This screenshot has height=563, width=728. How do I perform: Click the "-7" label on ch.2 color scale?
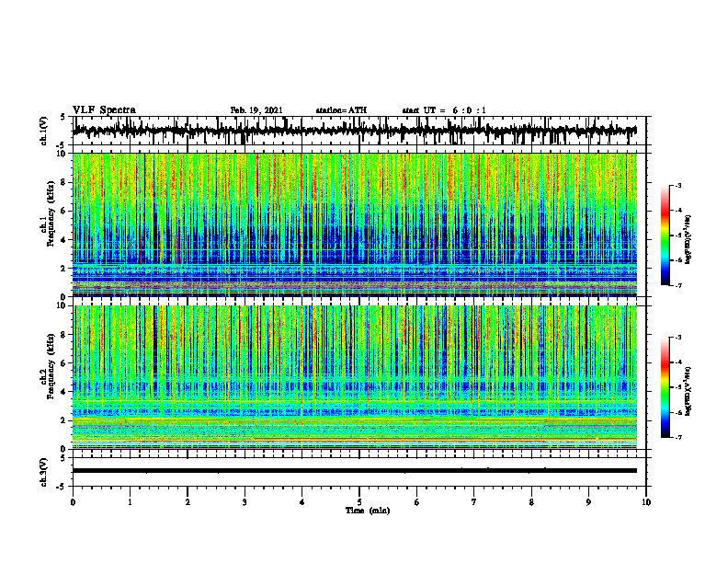pos(677,437)
